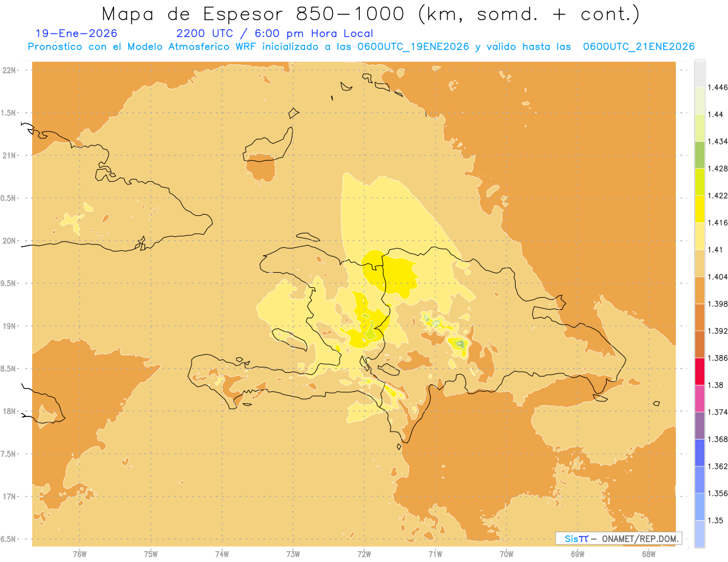Click the 70W longitude label

507,554
